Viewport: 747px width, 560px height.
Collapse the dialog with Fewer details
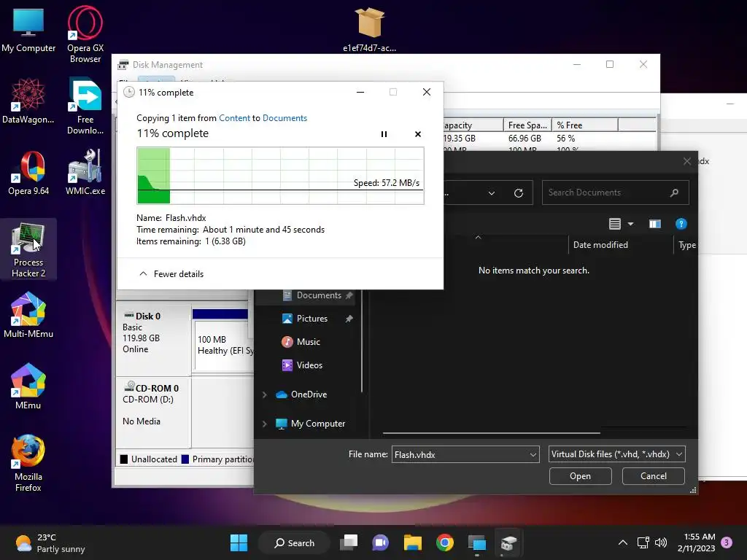click(x=171, y=274)
